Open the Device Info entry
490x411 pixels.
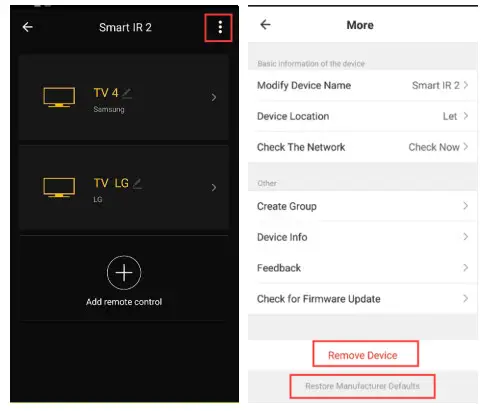363,237
